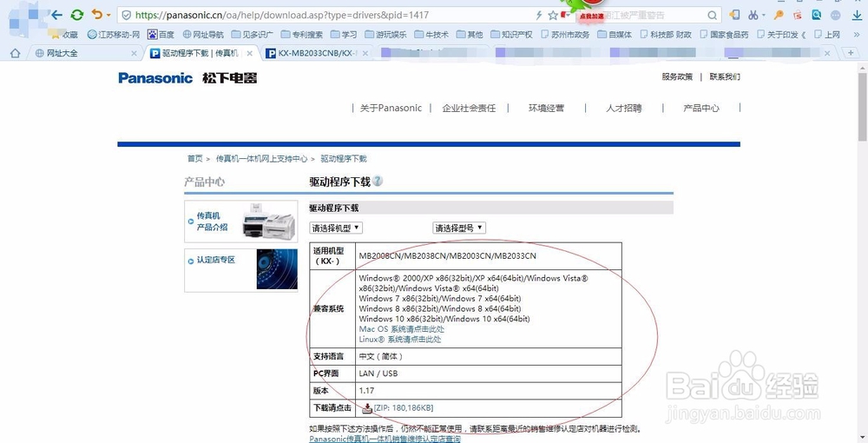Select the 驱动程序下载 | 传真机 tab
The image size is (868, 443).
[201, 53]
